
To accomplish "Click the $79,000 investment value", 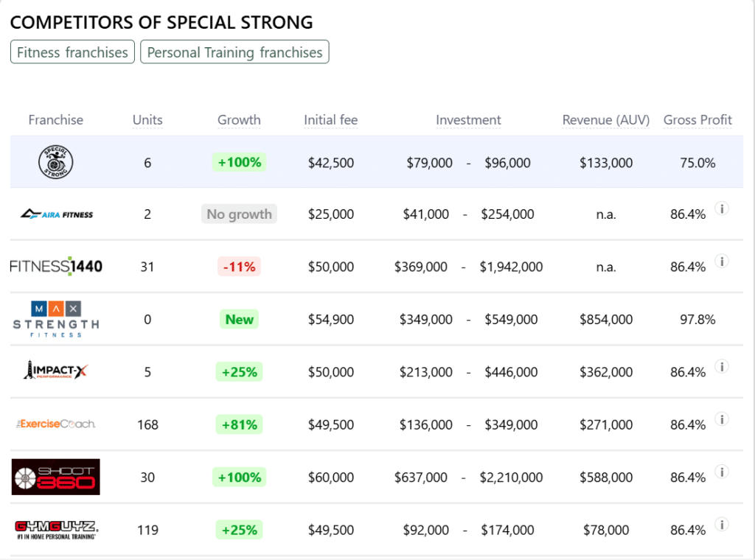I will (x=430, y=163).
